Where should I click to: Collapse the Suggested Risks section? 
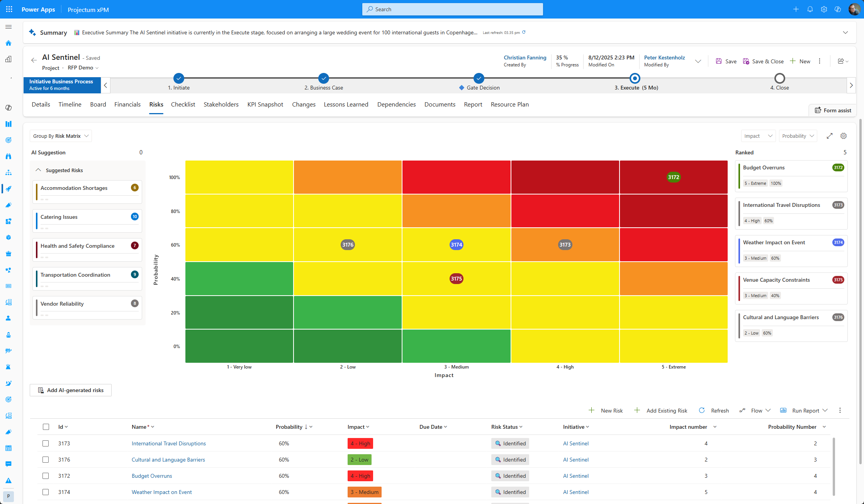[x=38, y=170]
